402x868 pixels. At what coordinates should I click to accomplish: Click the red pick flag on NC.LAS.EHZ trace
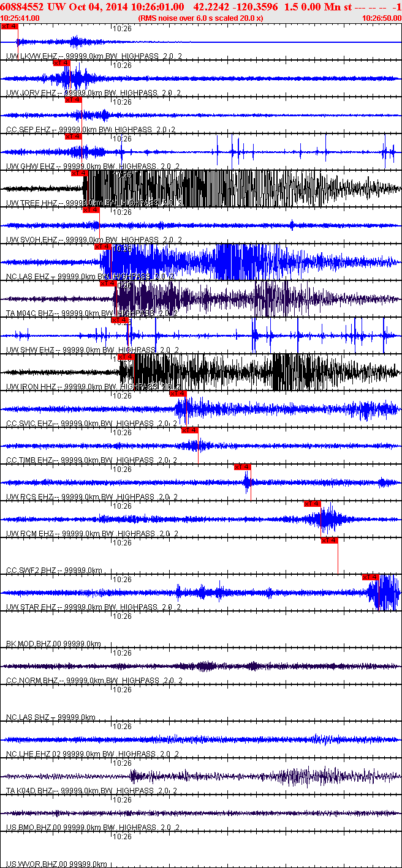coord(103,247)
